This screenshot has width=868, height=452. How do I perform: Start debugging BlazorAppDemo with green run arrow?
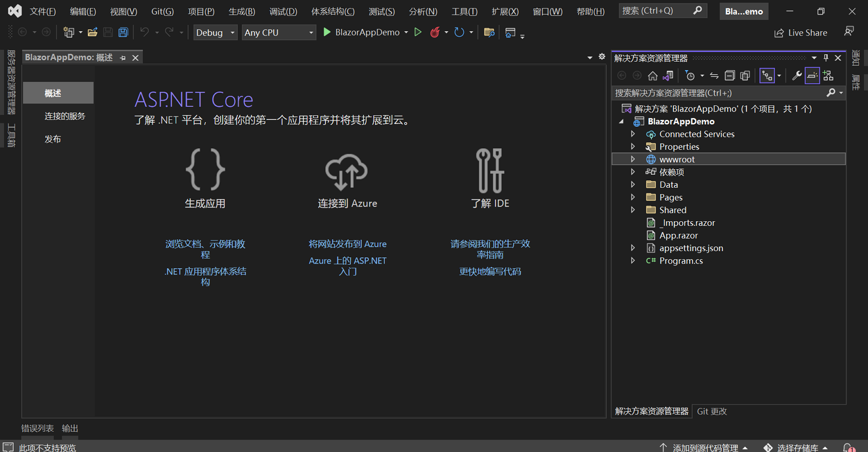(x=327, y=32)
